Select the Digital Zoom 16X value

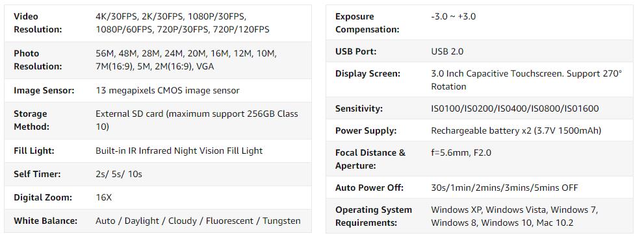pyautogui.click(x=103, y=198)
